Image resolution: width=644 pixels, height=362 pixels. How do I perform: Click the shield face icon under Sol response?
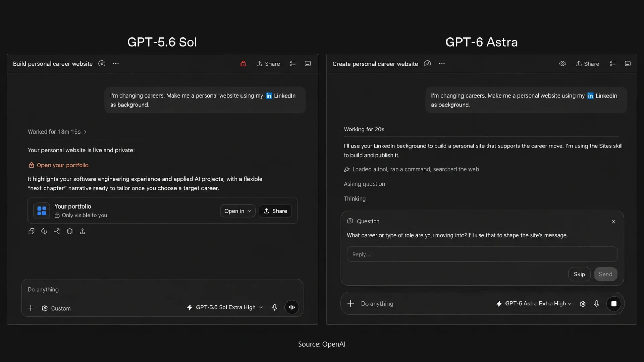coord(70,231)
